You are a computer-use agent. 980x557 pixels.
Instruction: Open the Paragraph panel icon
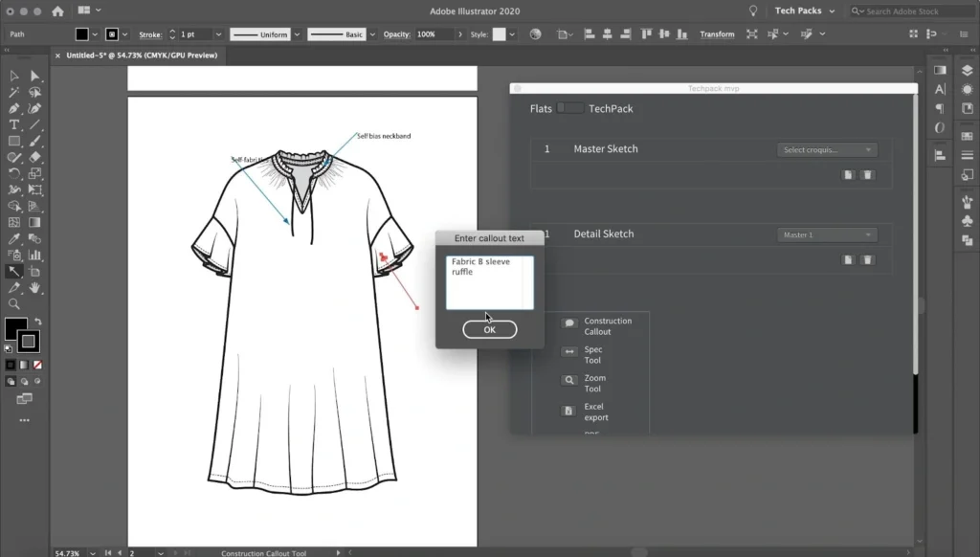click(x=940, y=109)
